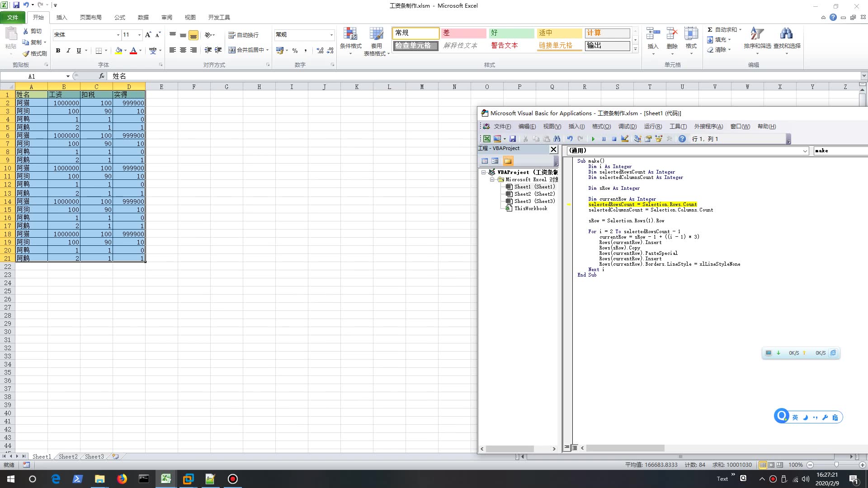Viewport: 868px width, 488px height.
Task: Click the 开始 Home tab in ribbon
Action: (38, 17)
